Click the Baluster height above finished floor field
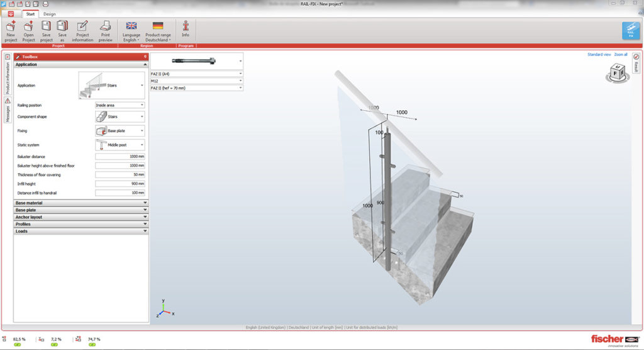Image resolution: width=644 pixels, height=350 pixels. (x=119, y=166)
